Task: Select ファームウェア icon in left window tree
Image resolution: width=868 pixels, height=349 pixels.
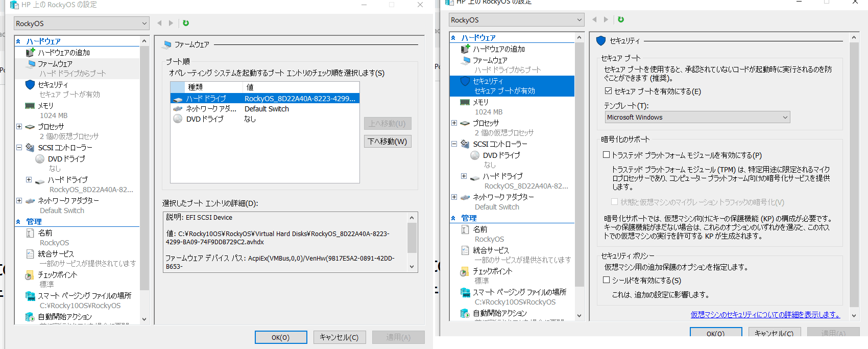Action: point(31,63)
